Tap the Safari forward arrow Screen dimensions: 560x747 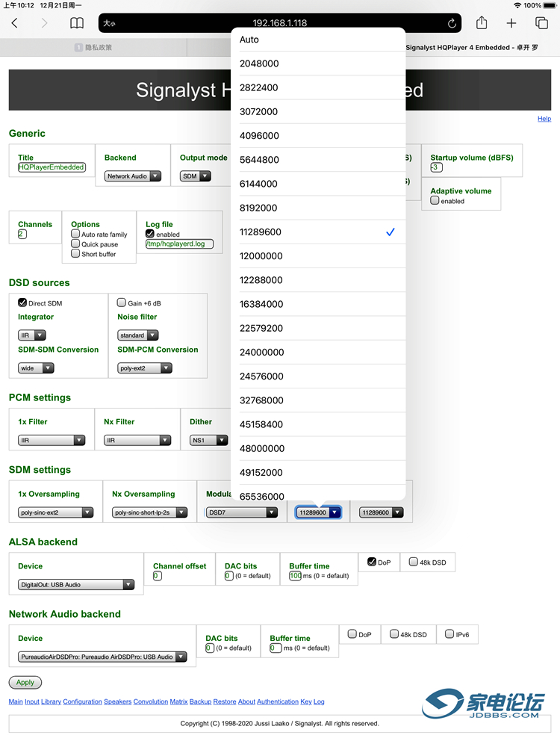pos(44,23)
